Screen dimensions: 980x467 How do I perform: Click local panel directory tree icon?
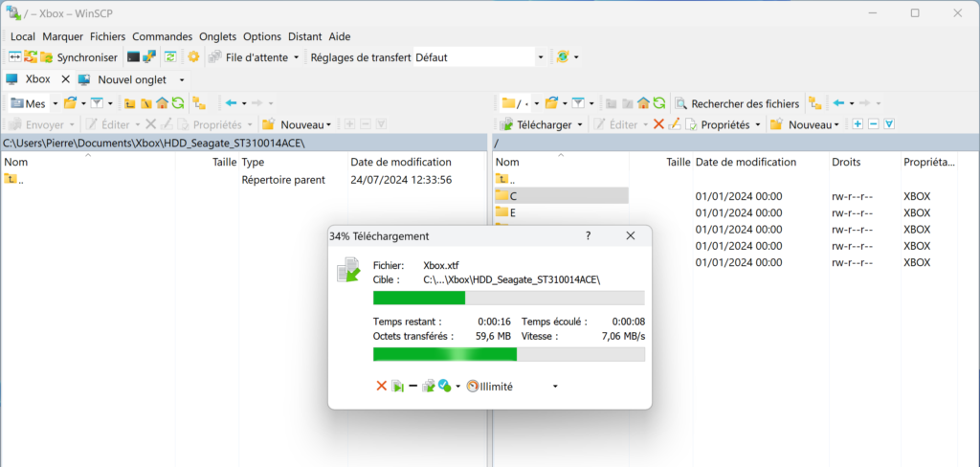(199, 103)
